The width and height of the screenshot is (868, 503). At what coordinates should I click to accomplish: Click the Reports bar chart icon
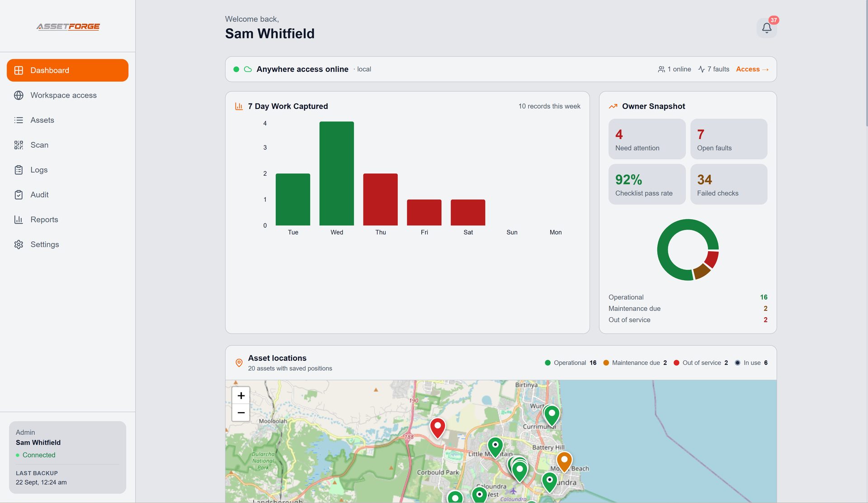click(x=19, y=219)
